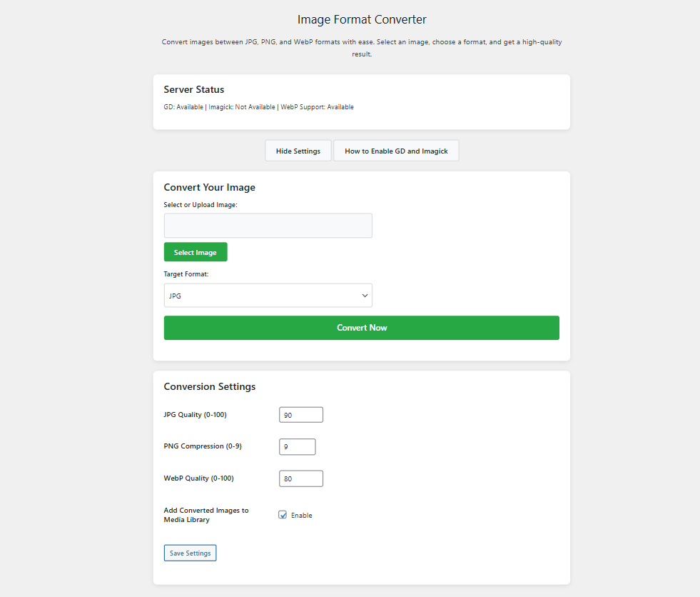Image resolution: width=700 pixels, height=597 pixels.
Task: Click the JPG Quality field showing 90
Action: [301, 415]
